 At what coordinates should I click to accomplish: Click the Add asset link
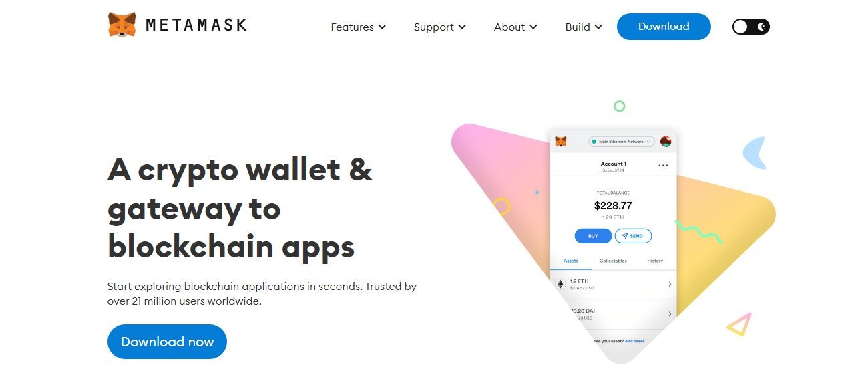(x=634, y=341)
